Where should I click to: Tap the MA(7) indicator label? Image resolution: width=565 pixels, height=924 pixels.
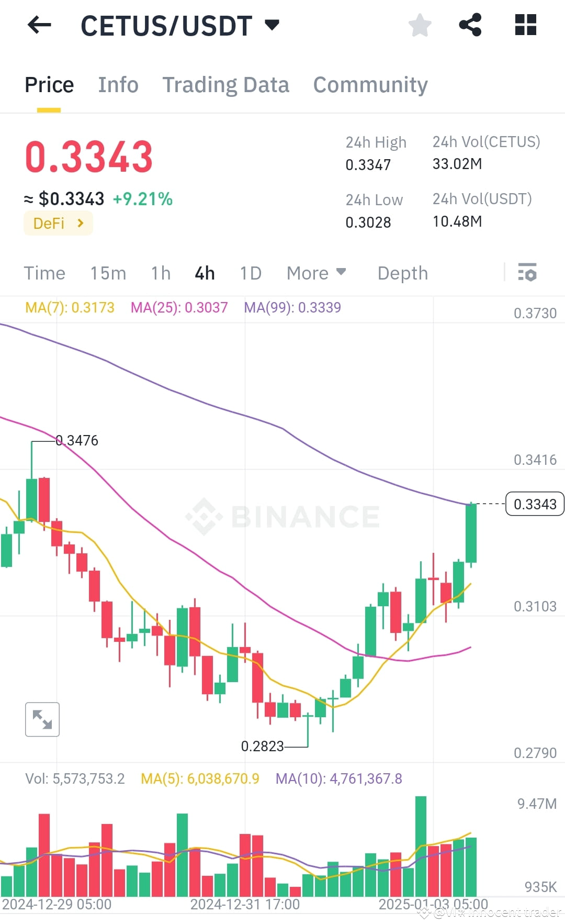pyautogui.click(x=70, y=308)
